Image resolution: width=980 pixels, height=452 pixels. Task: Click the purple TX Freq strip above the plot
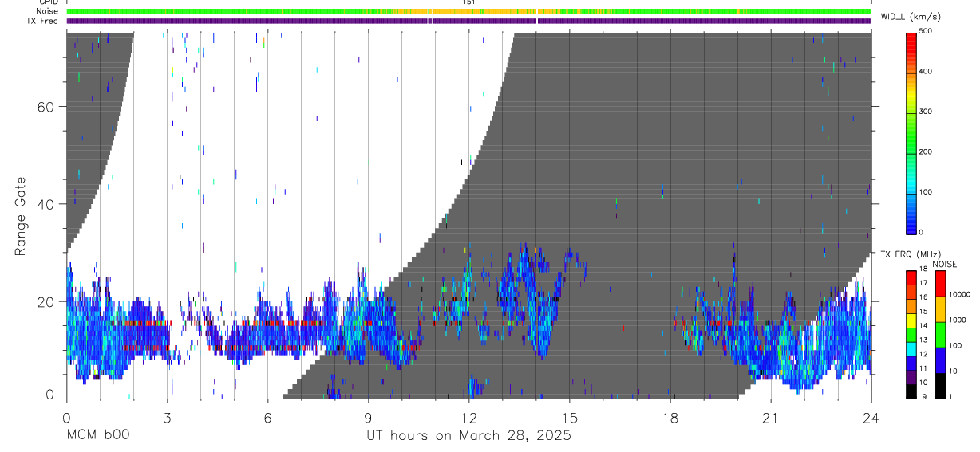(x=468, y=21)
